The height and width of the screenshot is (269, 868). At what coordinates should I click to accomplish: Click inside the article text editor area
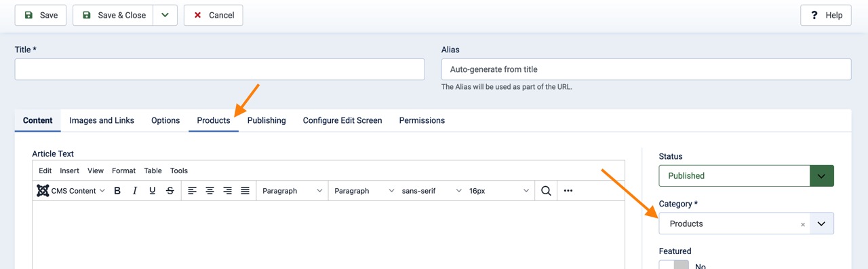pos(328,234)
